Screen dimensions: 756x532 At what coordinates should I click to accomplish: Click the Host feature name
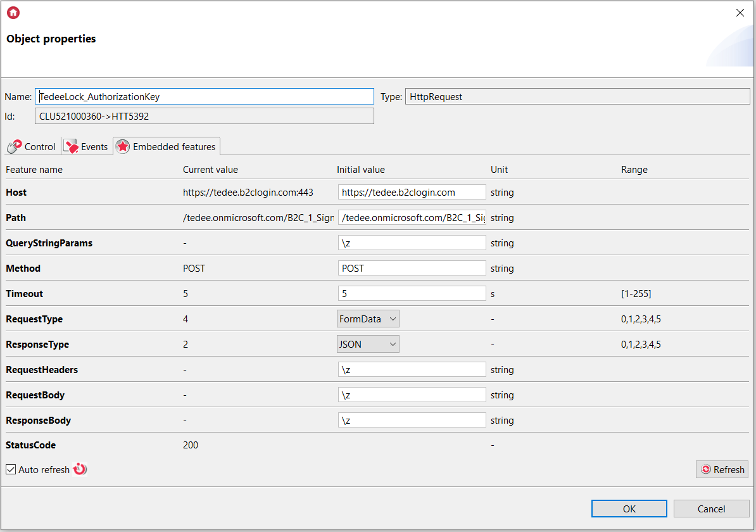pos(16,193)
